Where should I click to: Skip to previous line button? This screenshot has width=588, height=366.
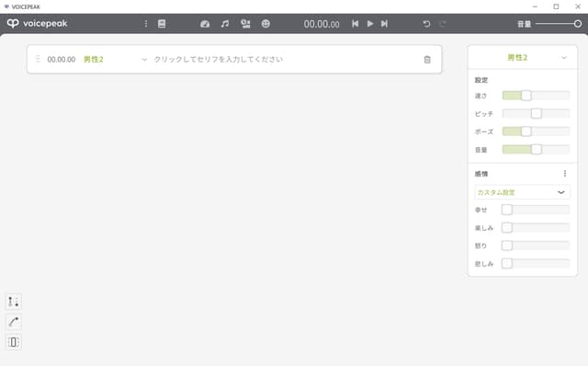coord(356,24)
